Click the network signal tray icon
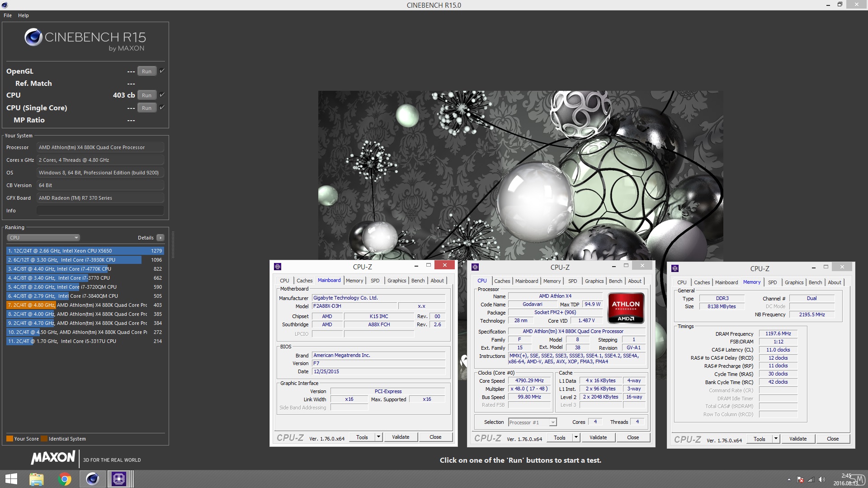Image resolution: width=868 pixels, height=488 pixels. (x=811, y=479)
